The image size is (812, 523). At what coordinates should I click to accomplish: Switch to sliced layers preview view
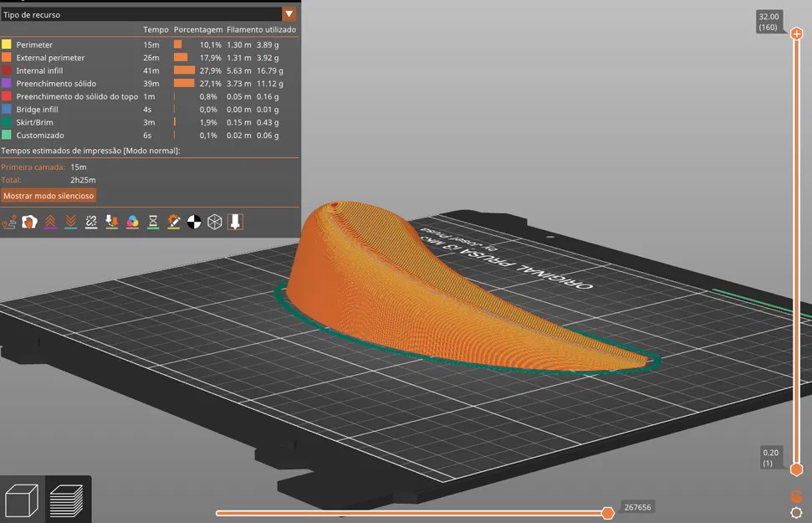tap(68, 500)
